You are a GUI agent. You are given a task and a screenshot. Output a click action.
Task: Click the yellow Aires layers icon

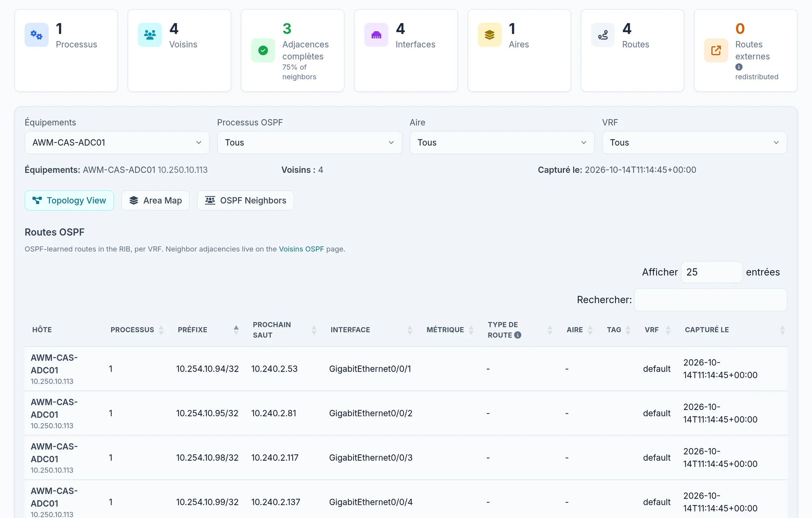490,35
